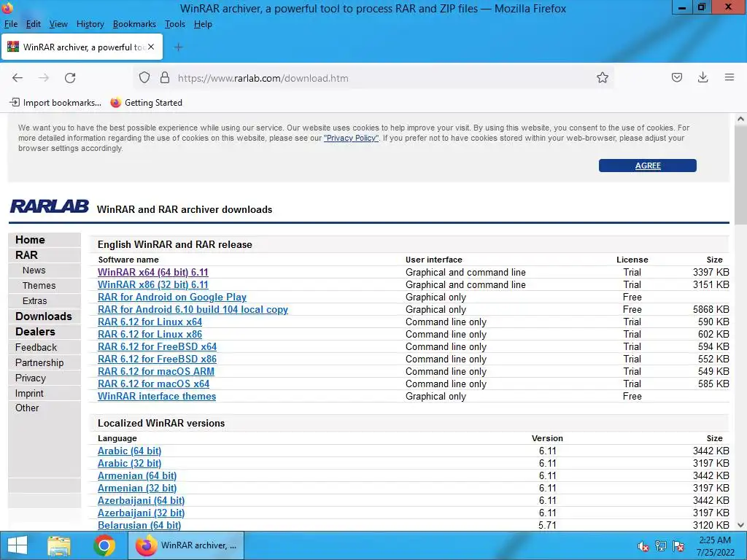Open the Bookmarks menu
Image resolution: width=747 pixels, height=560 pixels.
pyautogui.click(x=134, y=24)
